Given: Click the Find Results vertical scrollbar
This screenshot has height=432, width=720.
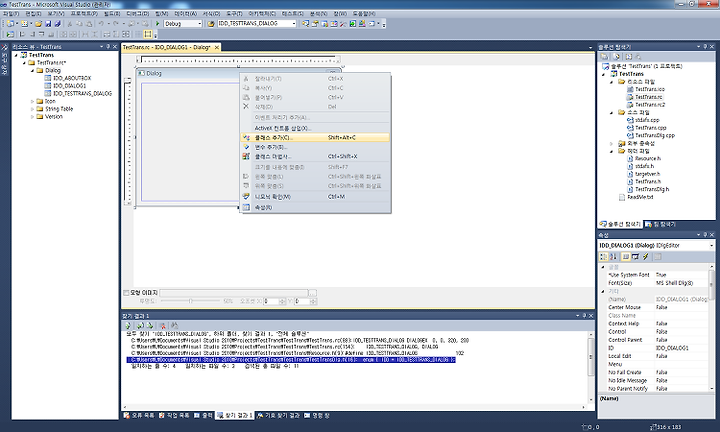Looking at the screenshot, I should click(x=591, y=367).
